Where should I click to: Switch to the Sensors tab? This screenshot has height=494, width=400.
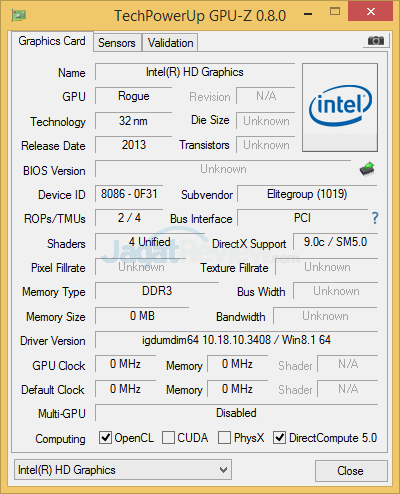tap(117, 43)
